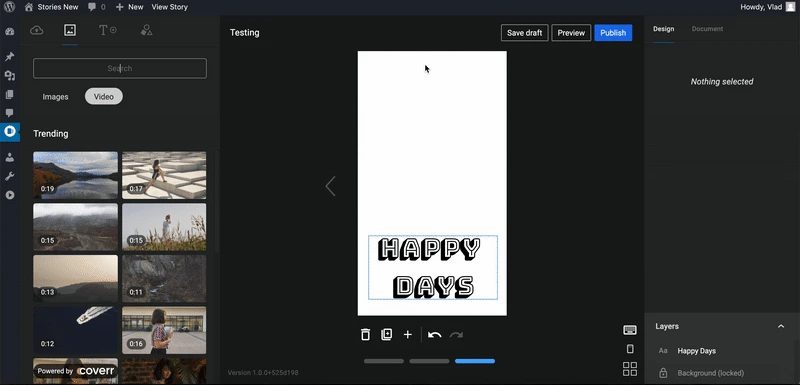Image resolution: width=800 pixels, height=385 pixels.
Task: Click the Testing story title
Action: click(244, 33)
